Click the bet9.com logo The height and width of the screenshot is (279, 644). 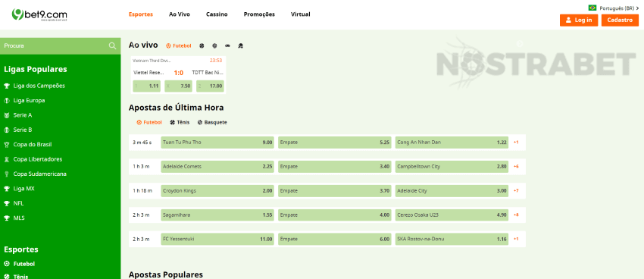coord(39,15)
